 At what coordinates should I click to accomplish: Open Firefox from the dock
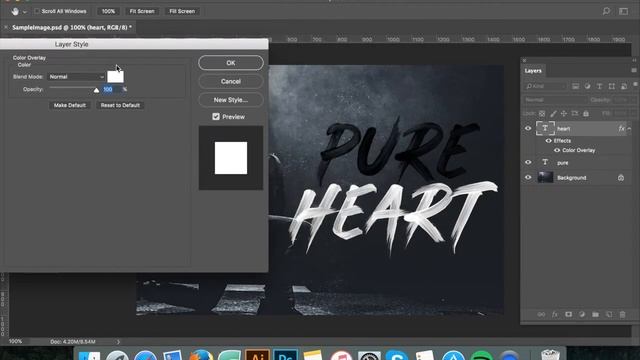click(x=201, y=355)
